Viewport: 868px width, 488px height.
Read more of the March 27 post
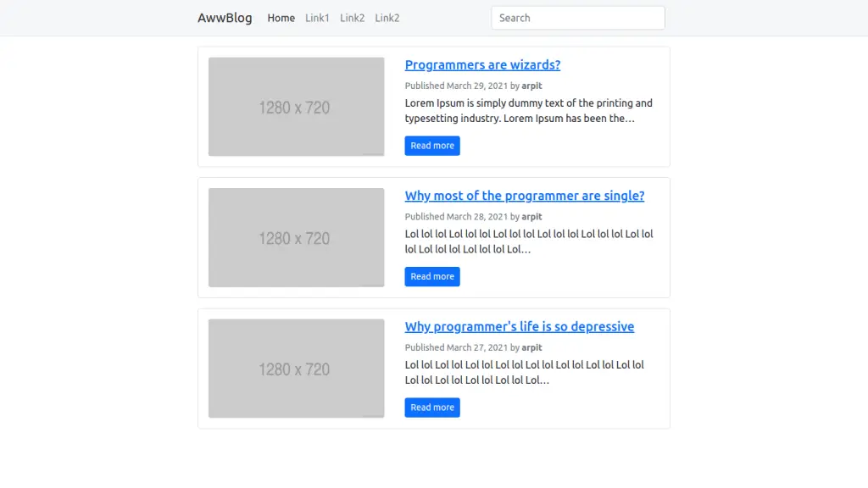click(432, 408)
